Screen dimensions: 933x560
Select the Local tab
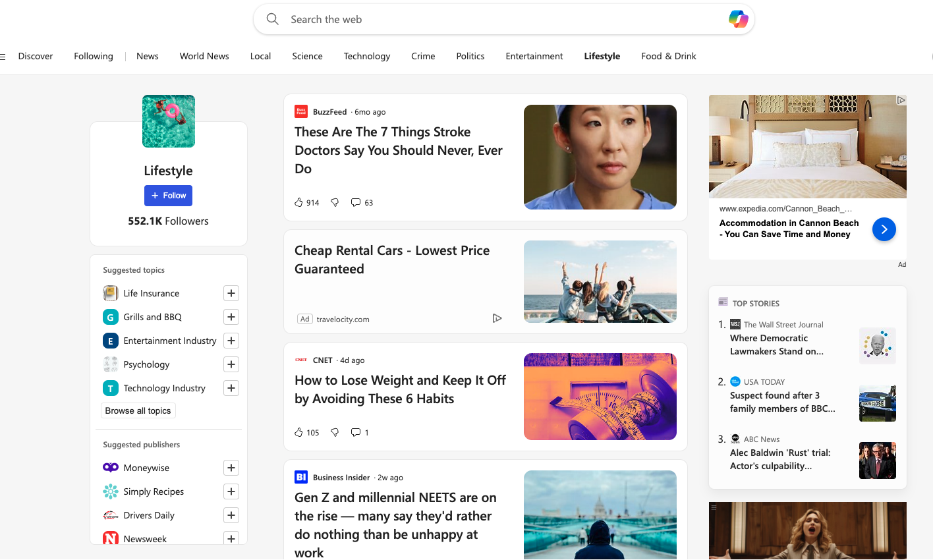[x=260, y=57]
